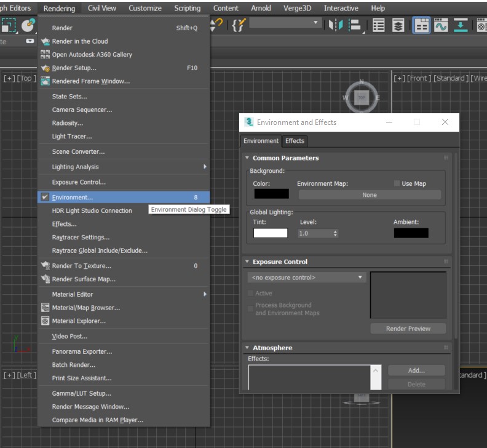Click the Level value field
Viewport: 487px width, 448px height.
coord(315,233)
